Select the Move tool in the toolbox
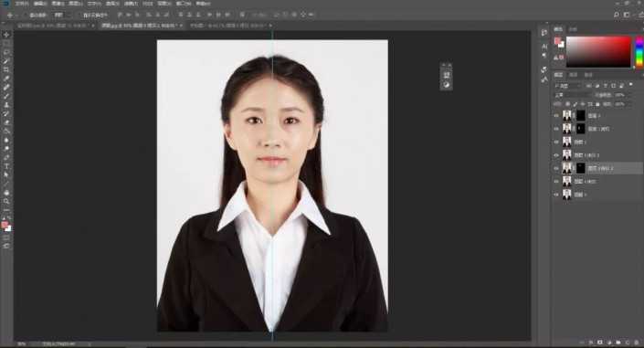Viewport: 644px width, 348px height. [6, 35]
